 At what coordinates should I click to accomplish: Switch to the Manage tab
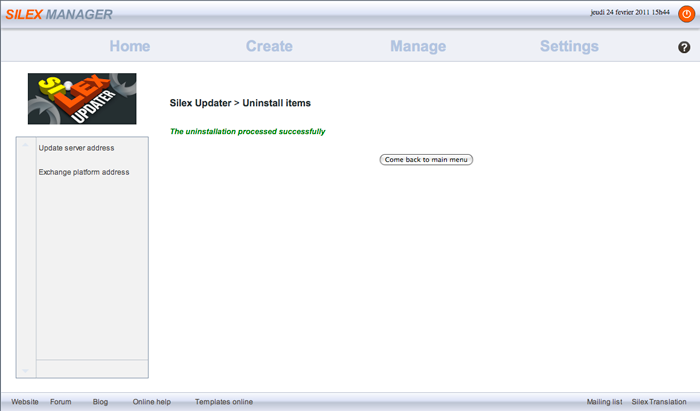[x=418, y=46]
